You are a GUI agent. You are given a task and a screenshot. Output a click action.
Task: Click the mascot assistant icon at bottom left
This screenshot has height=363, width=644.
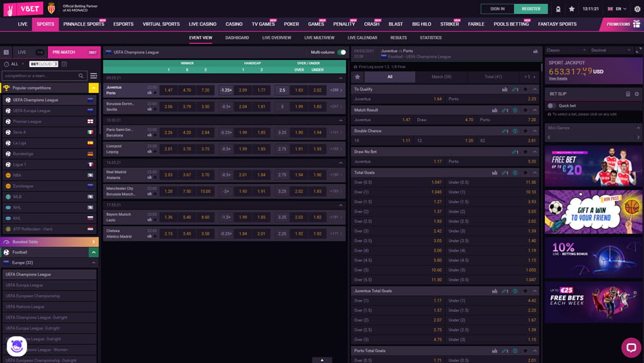(17, 346)
